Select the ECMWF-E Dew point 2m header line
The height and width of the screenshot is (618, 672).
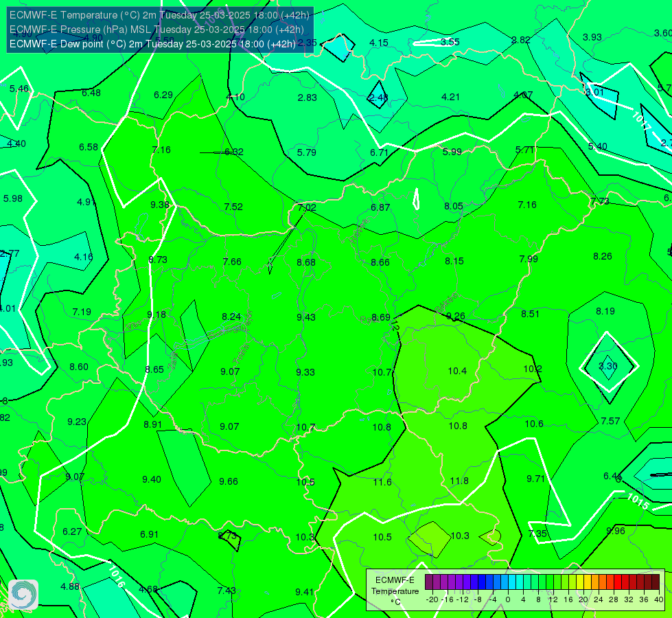(152, 44)
